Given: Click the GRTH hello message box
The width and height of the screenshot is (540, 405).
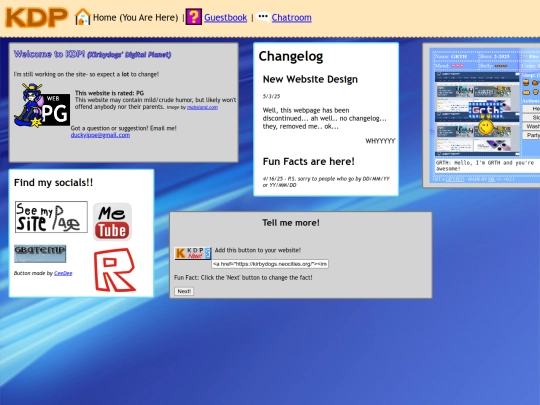Looking at the screenshot, I should click(486, 166).
